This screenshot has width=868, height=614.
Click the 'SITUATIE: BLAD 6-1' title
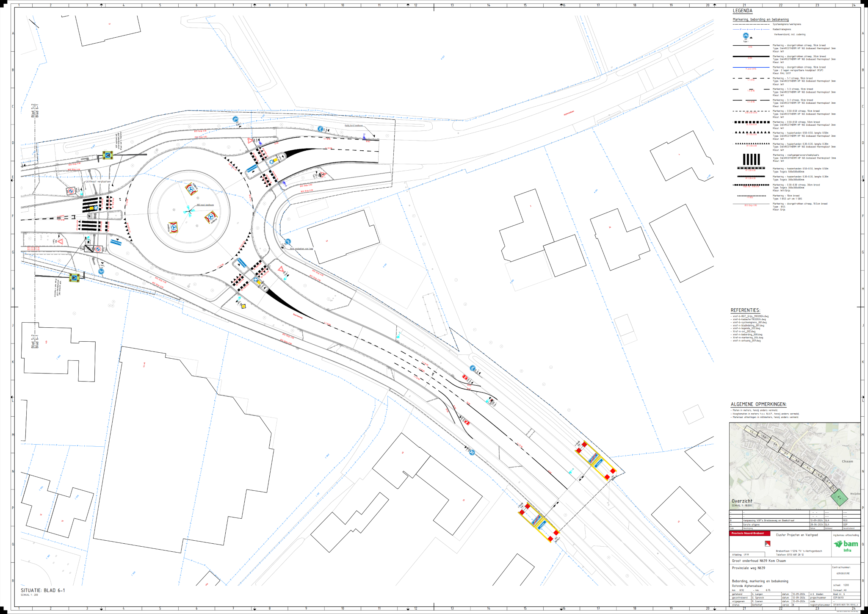pyautogui.click(x=43, y=590)
